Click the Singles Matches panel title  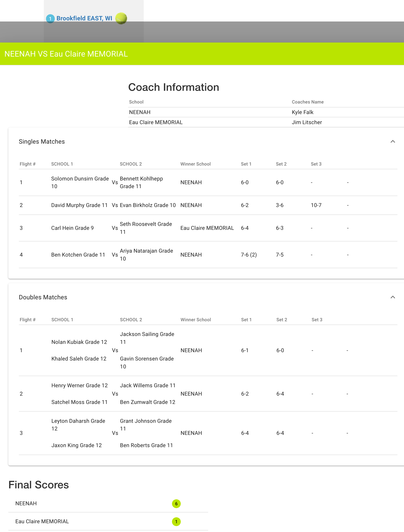point(42,141)
